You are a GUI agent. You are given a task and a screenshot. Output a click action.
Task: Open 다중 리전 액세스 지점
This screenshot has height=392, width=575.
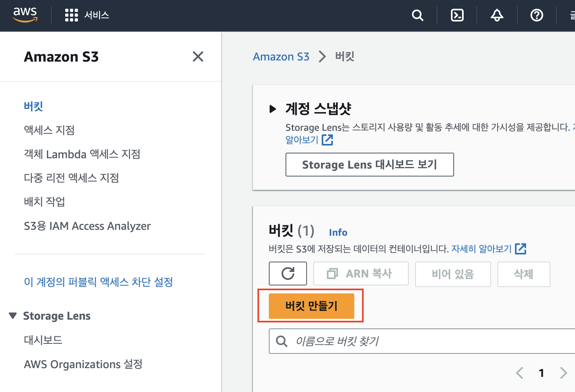tap(72, 178)
